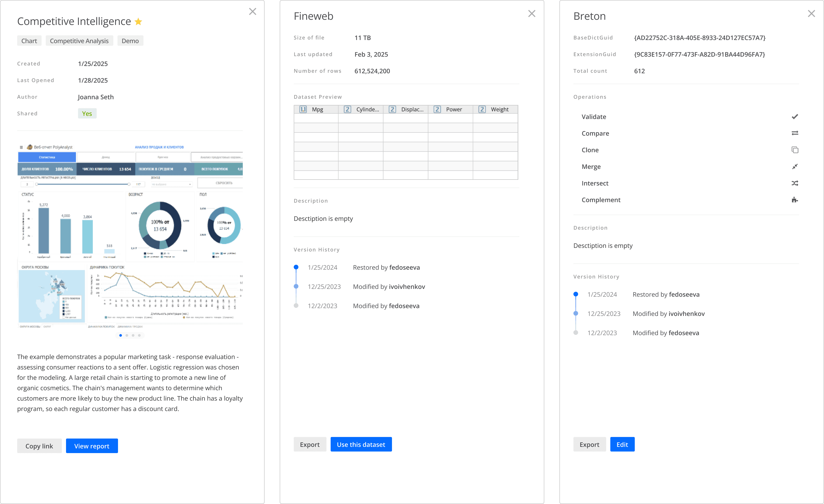
Task: Click Restored by fedoseeva in Breton history
Action: pyautogui.click(x=666, y=294)
